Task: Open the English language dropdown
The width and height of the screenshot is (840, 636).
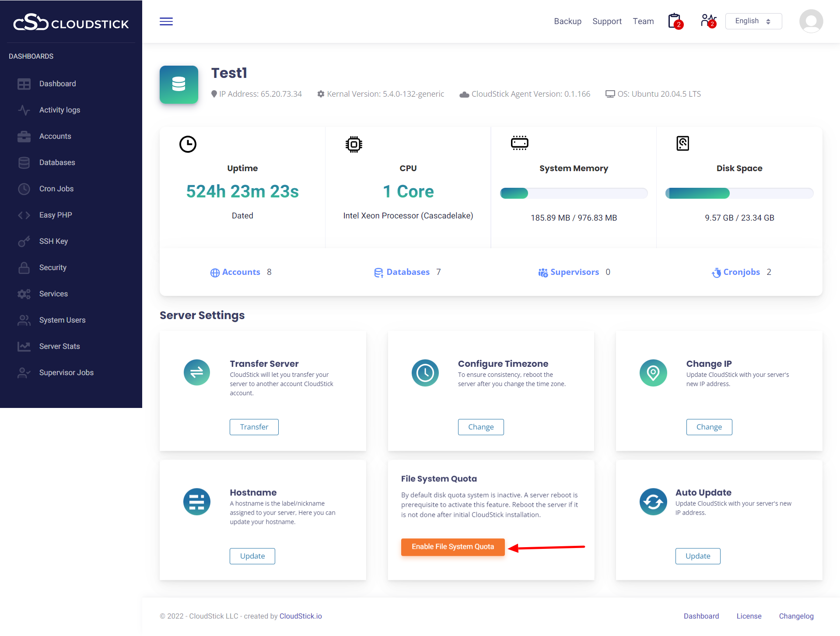Action: pos(753,21)
